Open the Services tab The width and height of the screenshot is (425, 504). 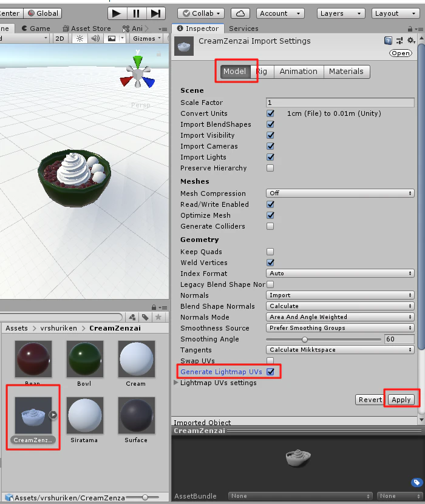(243, 29)
